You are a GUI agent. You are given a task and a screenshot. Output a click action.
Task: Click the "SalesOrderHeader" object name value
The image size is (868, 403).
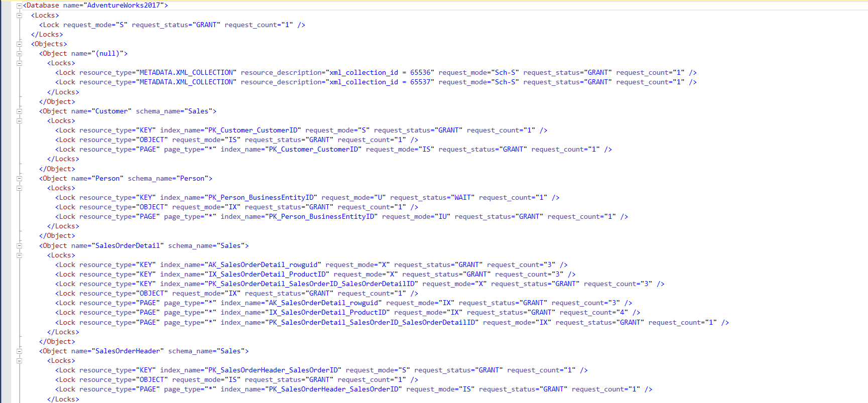pyautogui.click(x=128, y=351)
